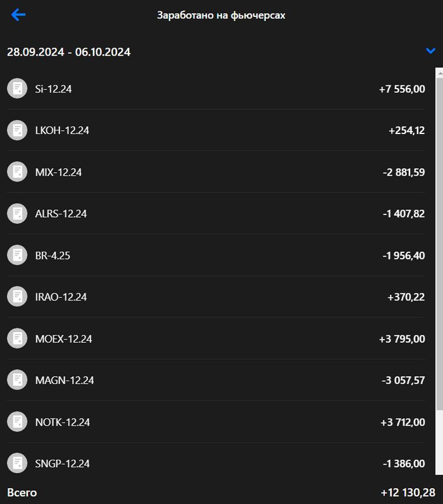Click the ALRS-12.24 contract icon
The height and width of the screenshot is (504, 443).
coord(17,214)
